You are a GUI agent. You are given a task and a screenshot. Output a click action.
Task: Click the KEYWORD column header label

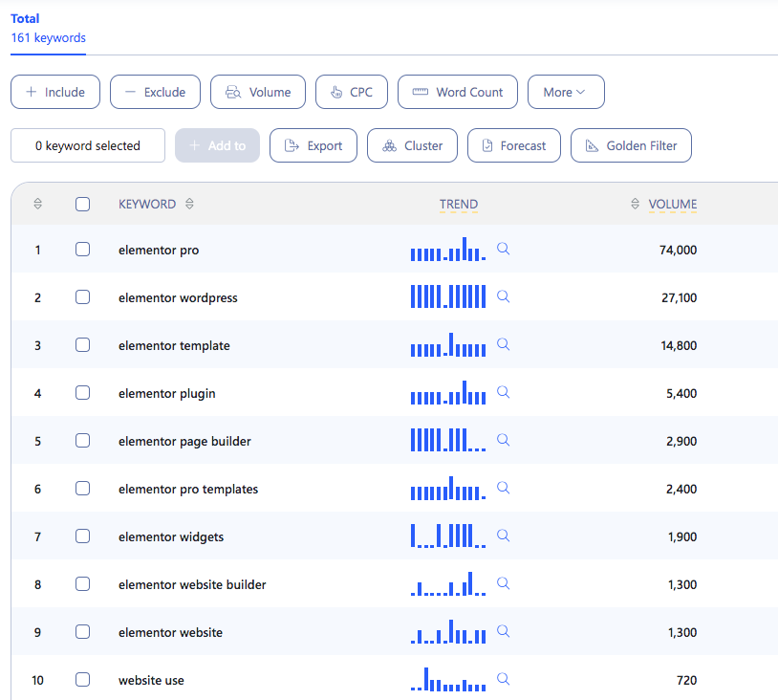(147, 204)
